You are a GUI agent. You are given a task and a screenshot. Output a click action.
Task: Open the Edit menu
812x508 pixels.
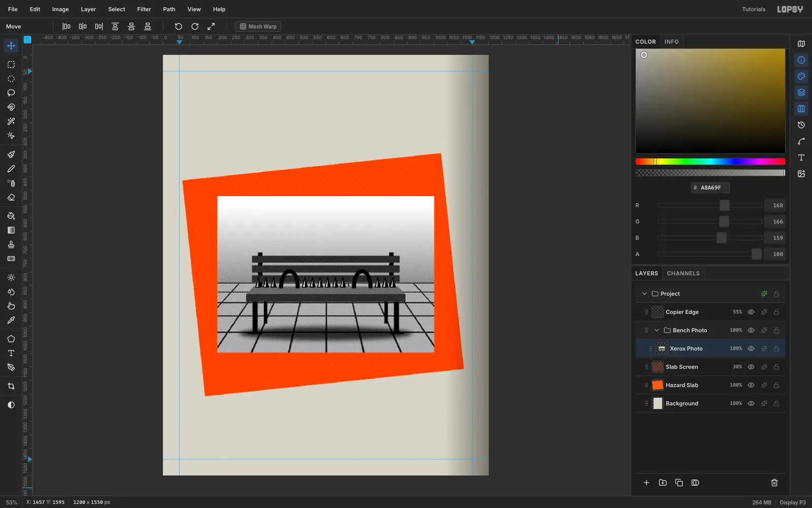35,9
